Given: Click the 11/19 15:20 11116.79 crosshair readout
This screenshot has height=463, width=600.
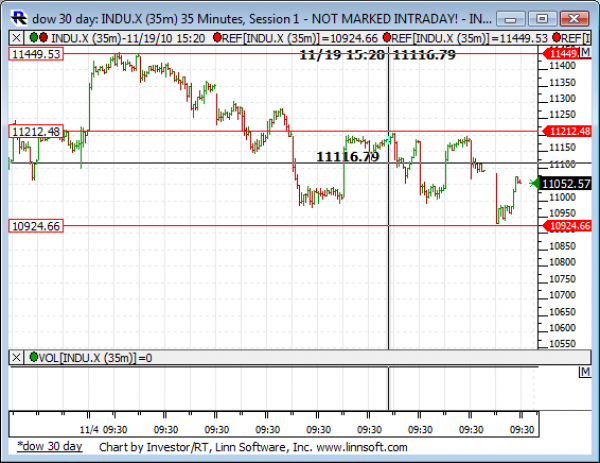Looking at the screenshot, I should point(377,55).
